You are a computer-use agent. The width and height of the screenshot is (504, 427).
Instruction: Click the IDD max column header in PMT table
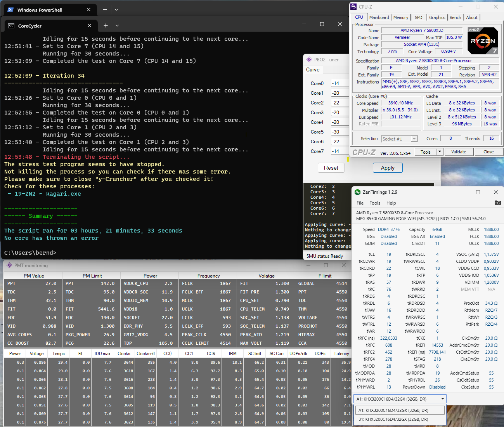(x=102, y=354)
